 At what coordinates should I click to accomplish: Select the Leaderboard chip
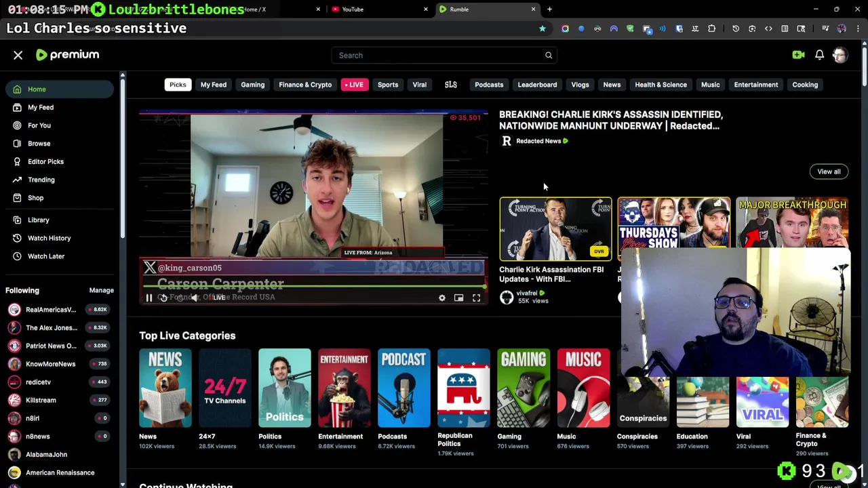pyautogui.click(x=537, y=85)
